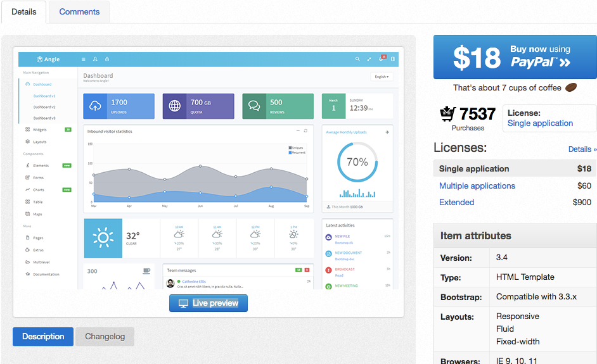Click Compatible with 3.3.x Bootstrap value

(536, 297)
